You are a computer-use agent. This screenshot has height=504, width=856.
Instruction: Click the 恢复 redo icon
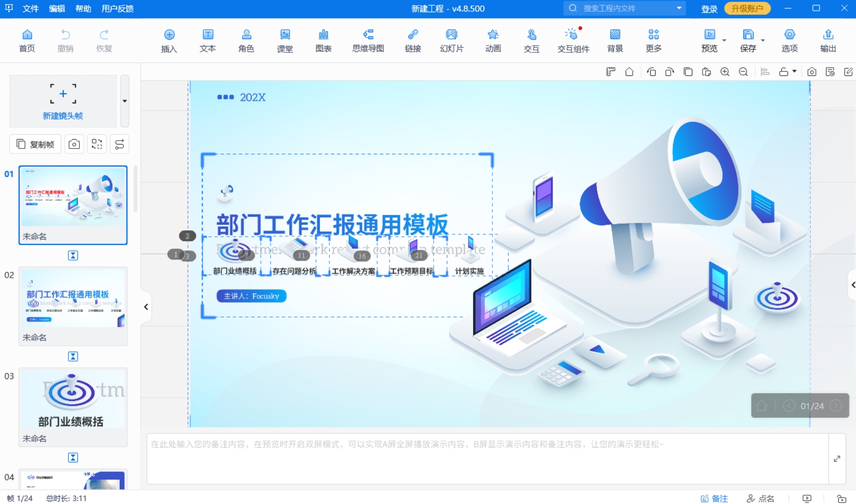(x=104, y=40)
